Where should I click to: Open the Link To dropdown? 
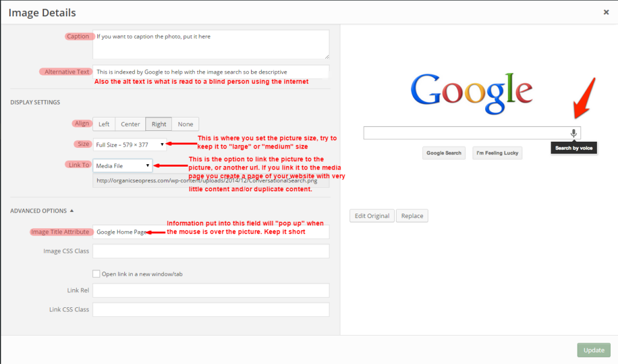pos(123,165)
